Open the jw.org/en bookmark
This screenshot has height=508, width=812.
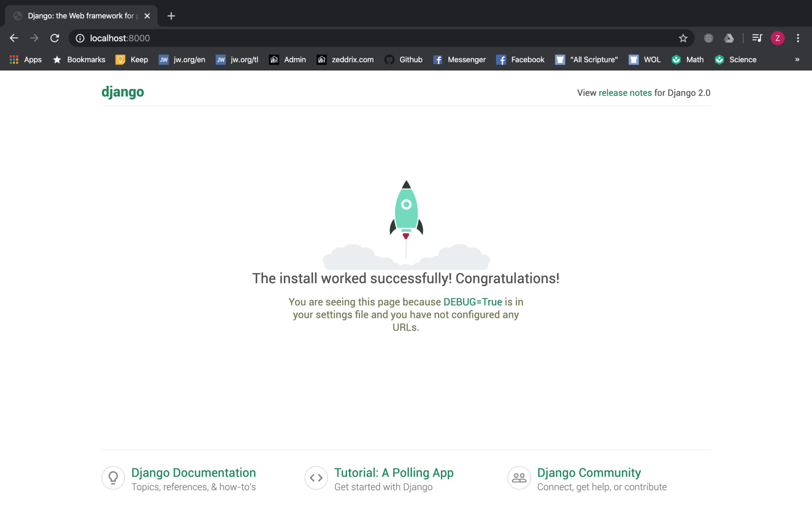182,60
